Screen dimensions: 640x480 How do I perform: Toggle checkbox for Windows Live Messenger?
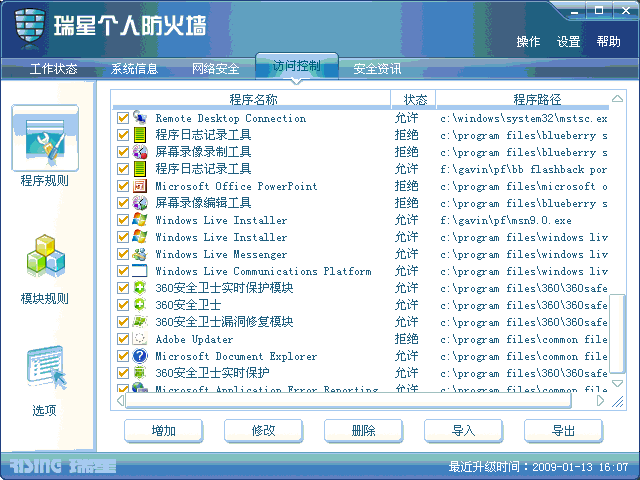pos(123,254)
